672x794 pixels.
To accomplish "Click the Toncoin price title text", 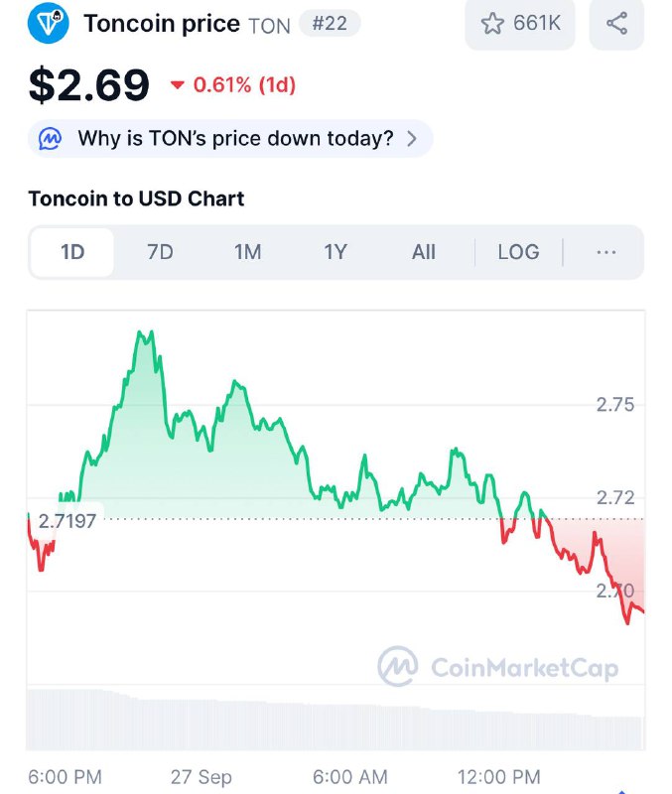I will (x=162, y=23).
